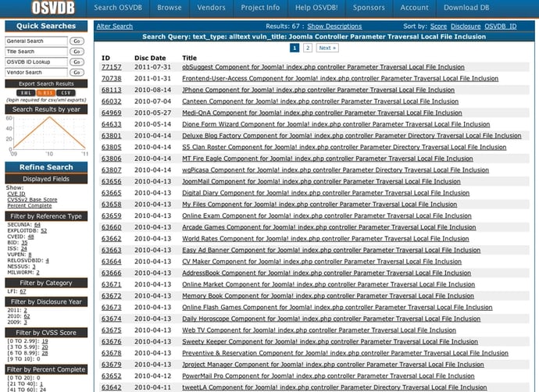The height and width of the screenshot is (392, 539).
Task: Open the Vendors menu item
Action: tap(211, 8)
